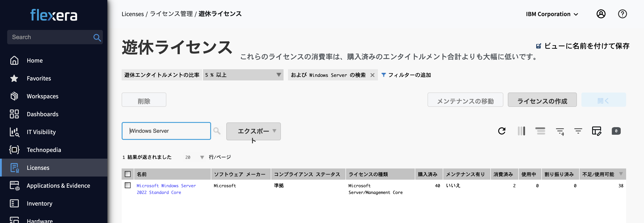Refresh the license results table

pyautogui.click(x=502, y=131)
